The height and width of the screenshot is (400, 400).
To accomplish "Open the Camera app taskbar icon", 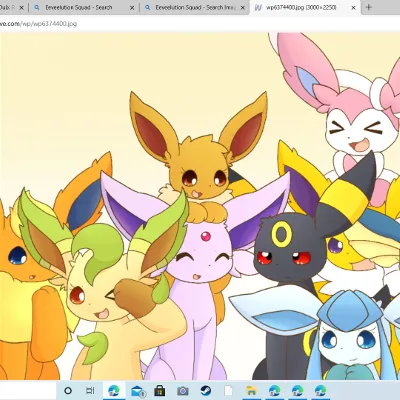I will (183, 391).
